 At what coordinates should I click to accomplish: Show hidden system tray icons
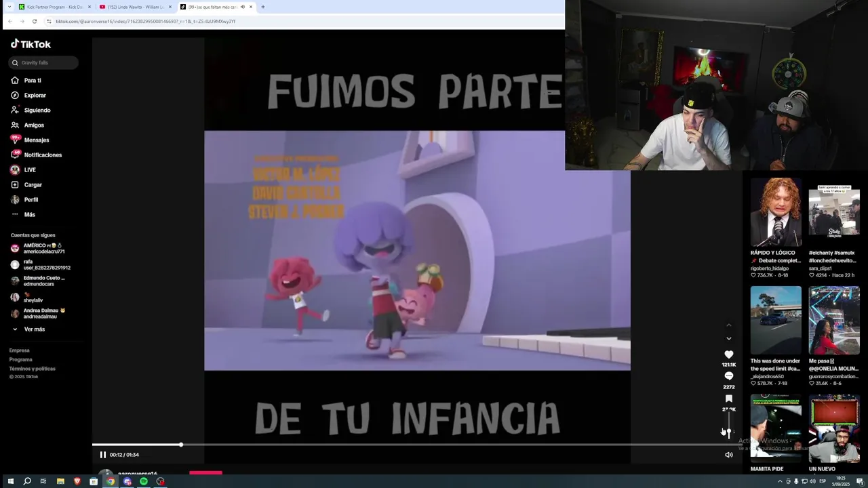point(780,481)
